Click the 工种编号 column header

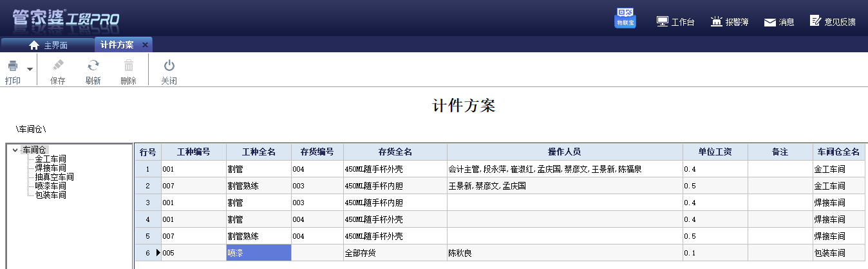[193, 152]
